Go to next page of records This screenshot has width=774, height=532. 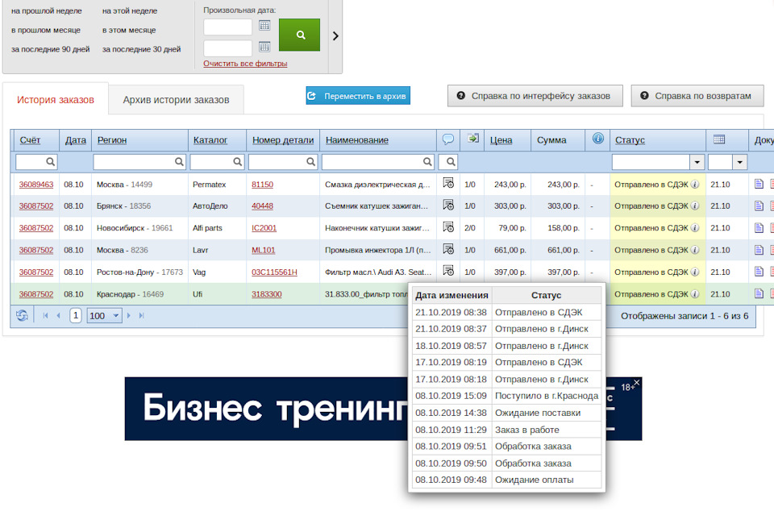coord(129,315)
